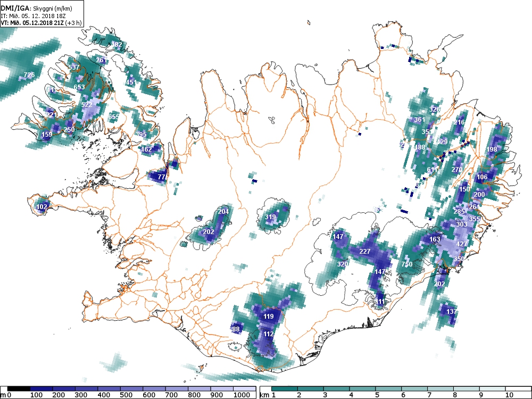Click the visibility value 350 on the map
532x399 pixels.
(x=459, y=259)
